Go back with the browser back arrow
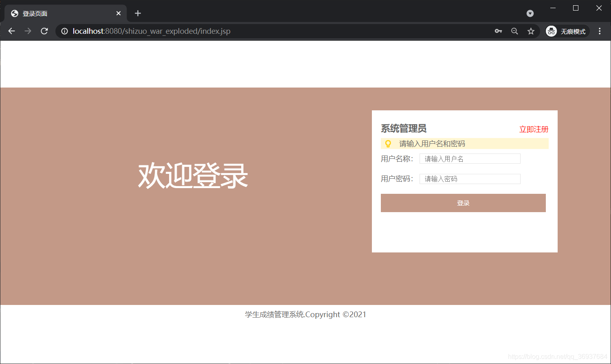The width and height of the screenshot is (611, 364). tap(11, 31)
